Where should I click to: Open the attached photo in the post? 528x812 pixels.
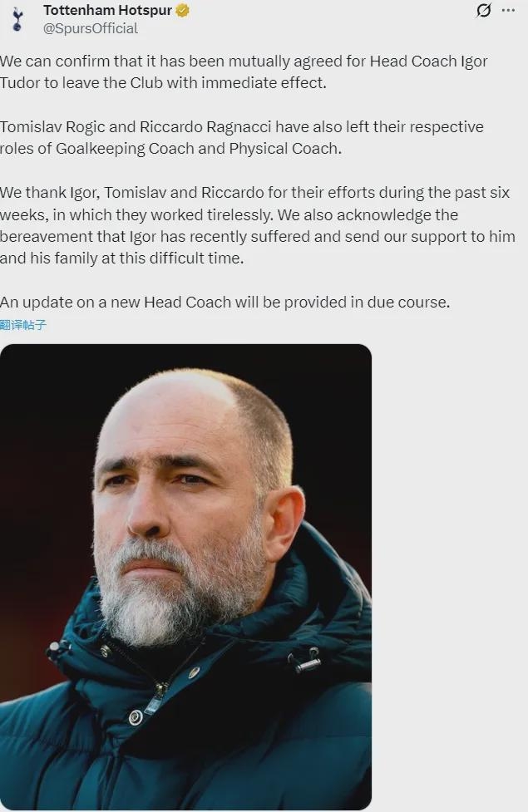pos(185,576)
